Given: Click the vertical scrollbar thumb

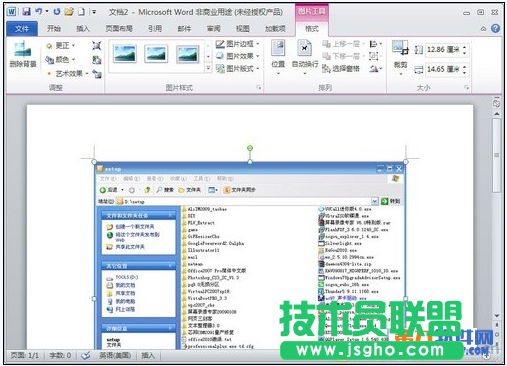Looking at the screenshot, I should (x=497, y=155).
